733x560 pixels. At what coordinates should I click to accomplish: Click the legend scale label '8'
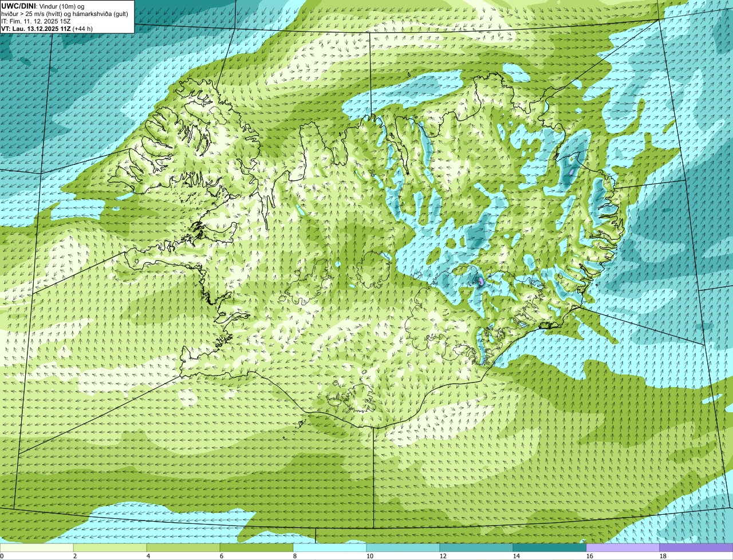click(x=295, y=556)
